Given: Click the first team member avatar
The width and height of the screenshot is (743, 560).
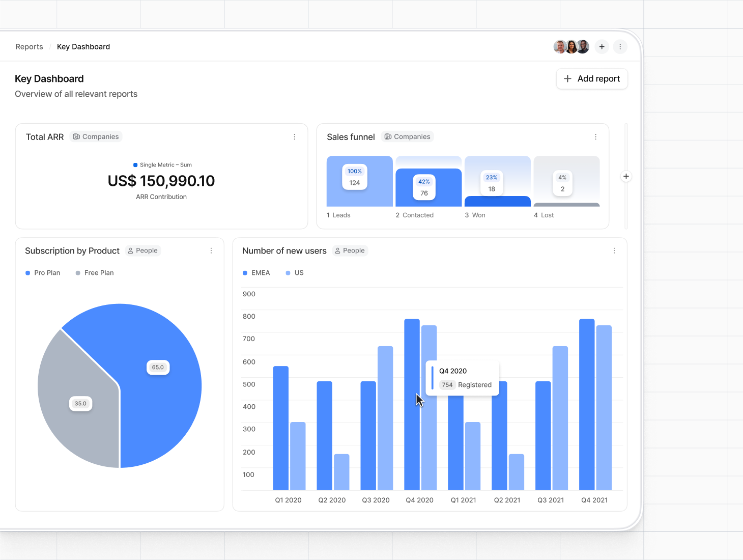Looking at the screenshot, I should (x=560, y=46).
